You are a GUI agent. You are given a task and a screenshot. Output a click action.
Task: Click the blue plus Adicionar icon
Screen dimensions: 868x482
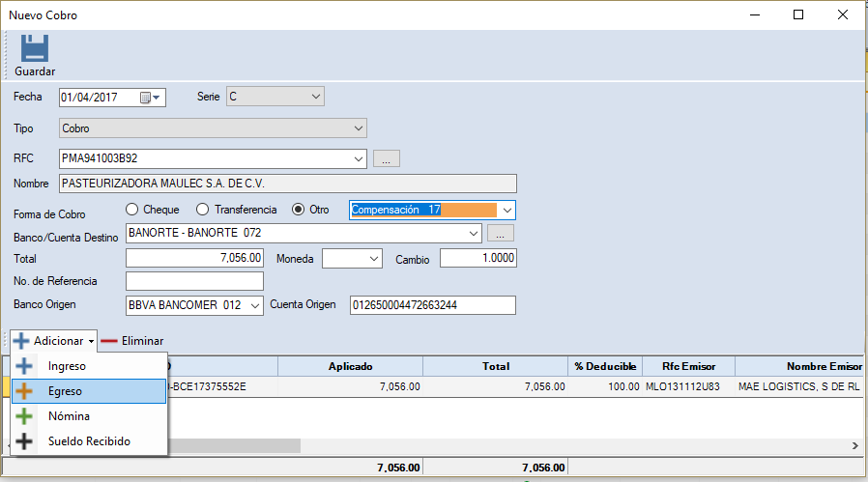click(x=21, y=341)
